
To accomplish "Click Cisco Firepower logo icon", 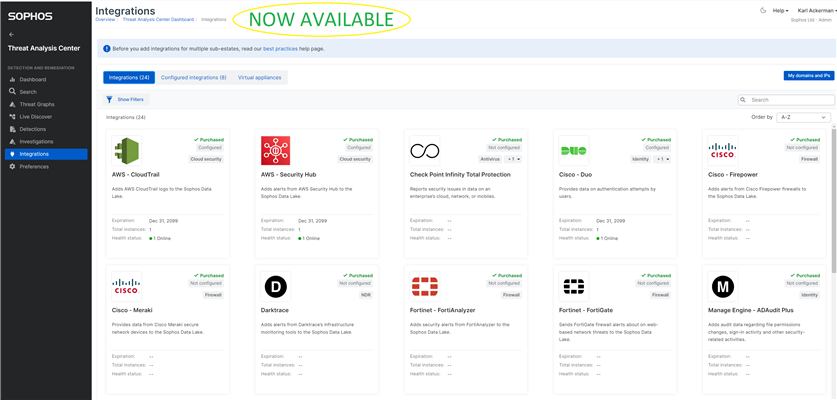I will (722, 151).
